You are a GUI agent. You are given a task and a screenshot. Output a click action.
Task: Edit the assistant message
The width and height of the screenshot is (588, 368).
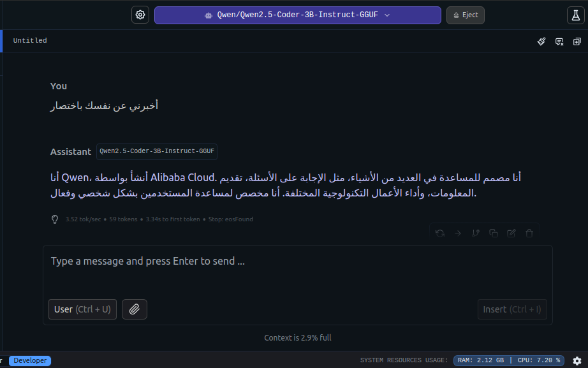pos(511,233)
